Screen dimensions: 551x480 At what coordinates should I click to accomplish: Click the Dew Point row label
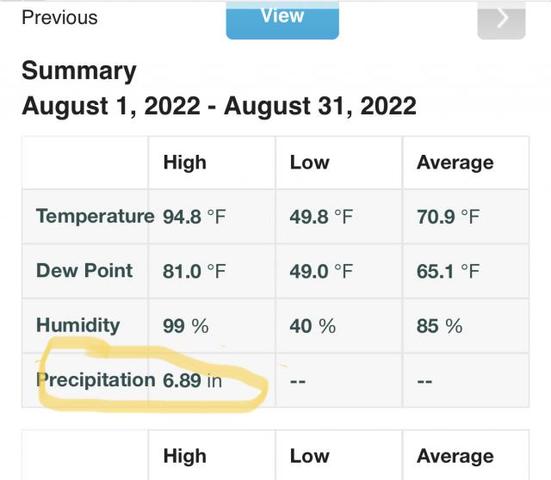pyautogui.click(x=85, y=271)
